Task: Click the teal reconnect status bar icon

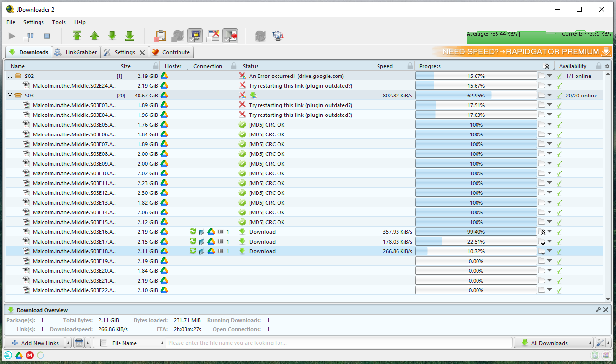Action: coord(8,355)
